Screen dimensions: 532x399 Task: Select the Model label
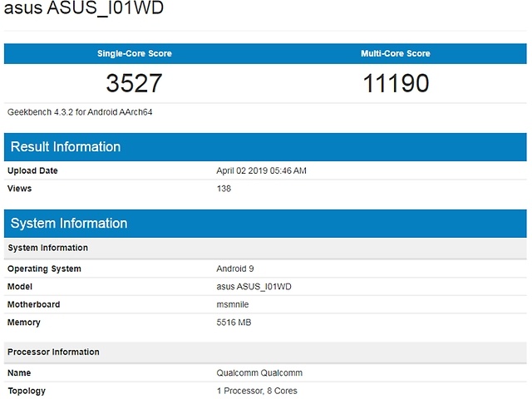pyautogui.click(x=20, y=287)
